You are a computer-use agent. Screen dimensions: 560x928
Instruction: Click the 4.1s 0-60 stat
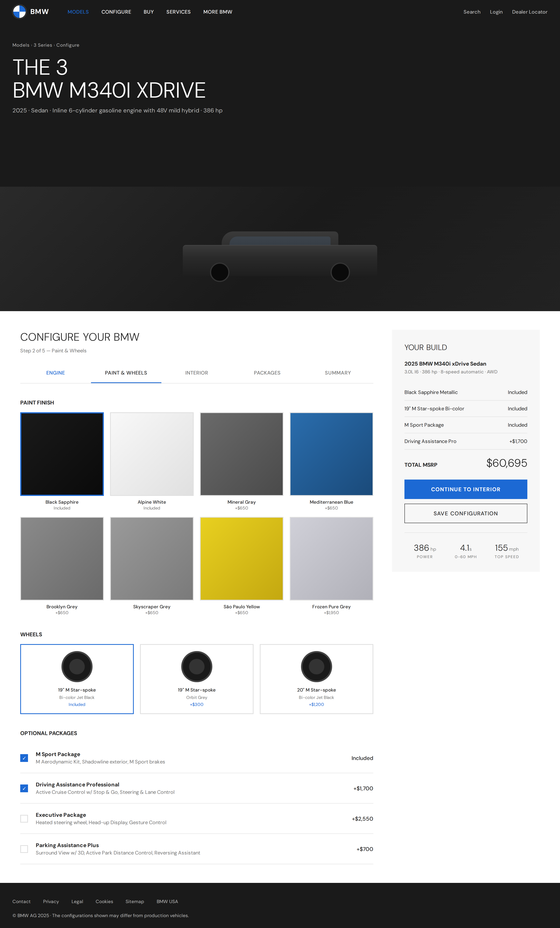465,551
